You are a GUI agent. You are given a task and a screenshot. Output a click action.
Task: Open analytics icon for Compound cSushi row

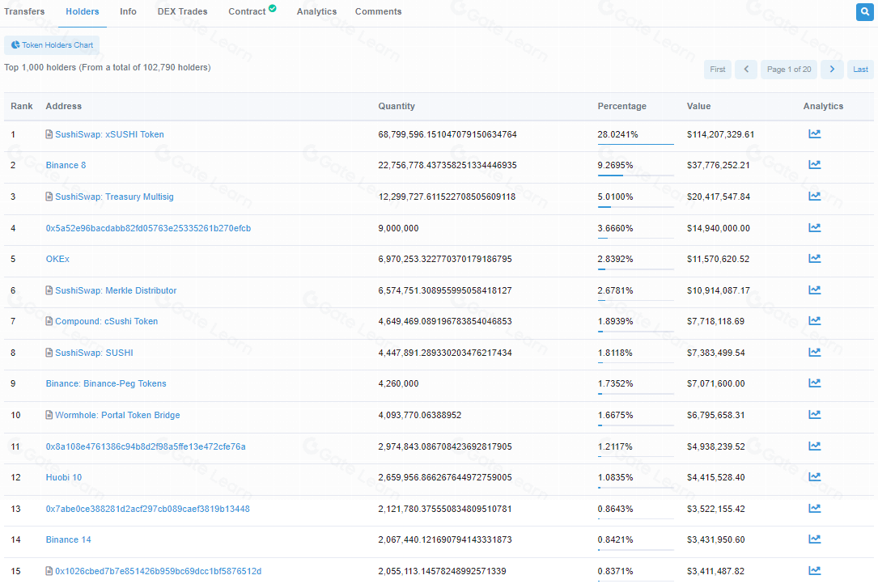814,321
